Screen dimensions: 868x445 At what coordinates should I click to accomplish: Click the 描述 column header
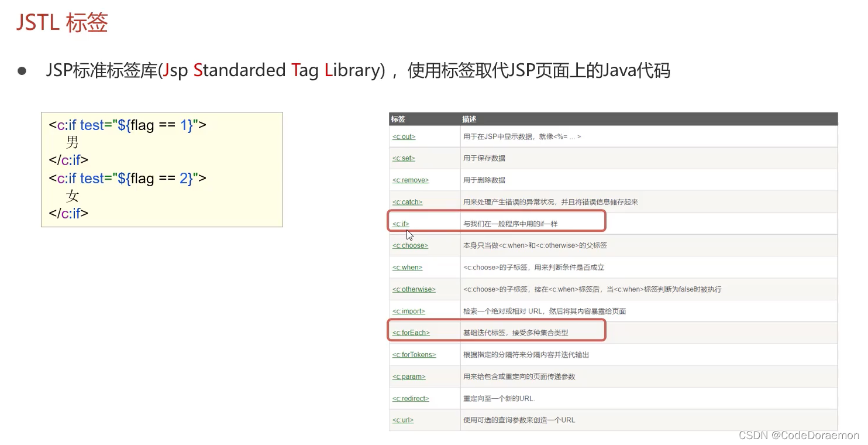(470, 119)
